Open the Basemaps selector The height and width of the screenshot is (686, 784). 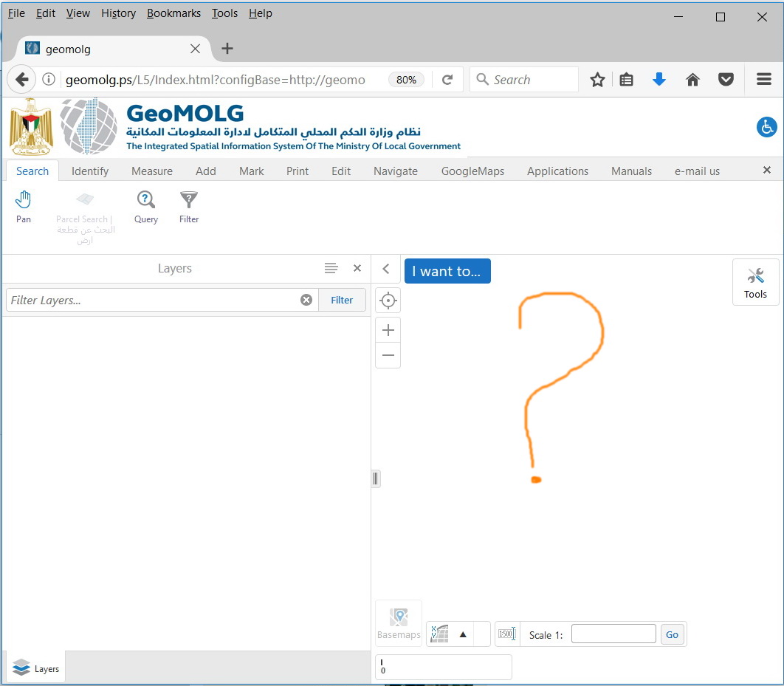click(x=399, y=623)
